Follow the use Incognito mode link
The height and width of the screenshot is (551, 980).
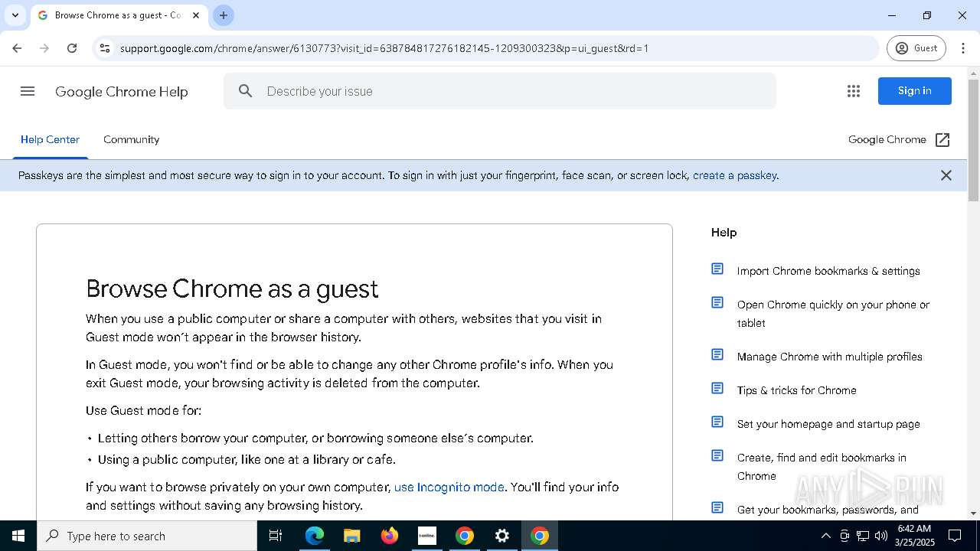[x=449, y=487]
